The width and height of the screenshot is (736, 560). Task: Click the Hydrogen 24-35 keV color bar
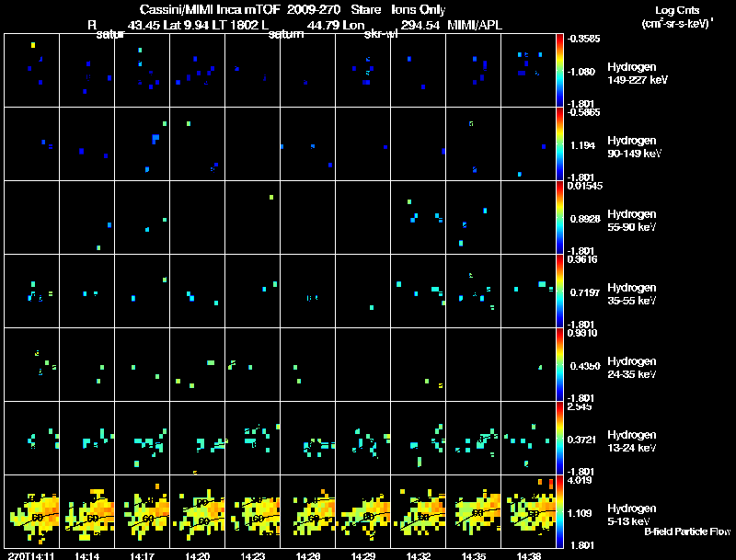point(559,365)
